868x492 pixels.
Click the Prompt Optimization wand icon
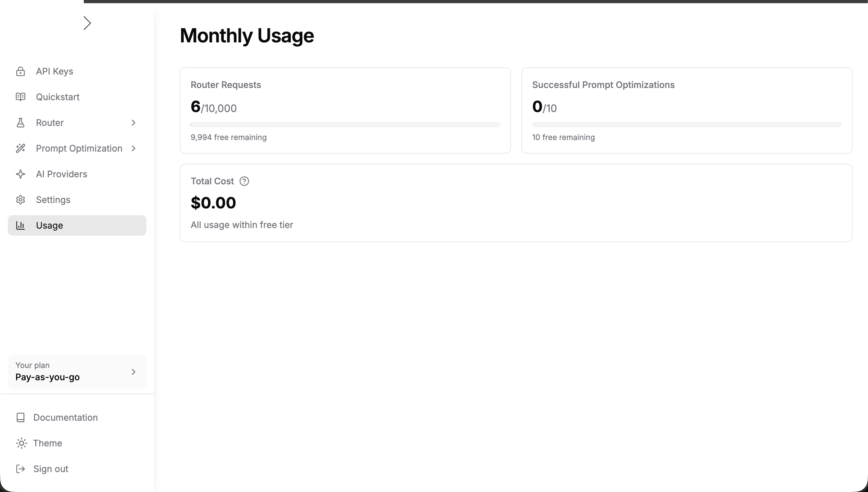coord(21,148)
